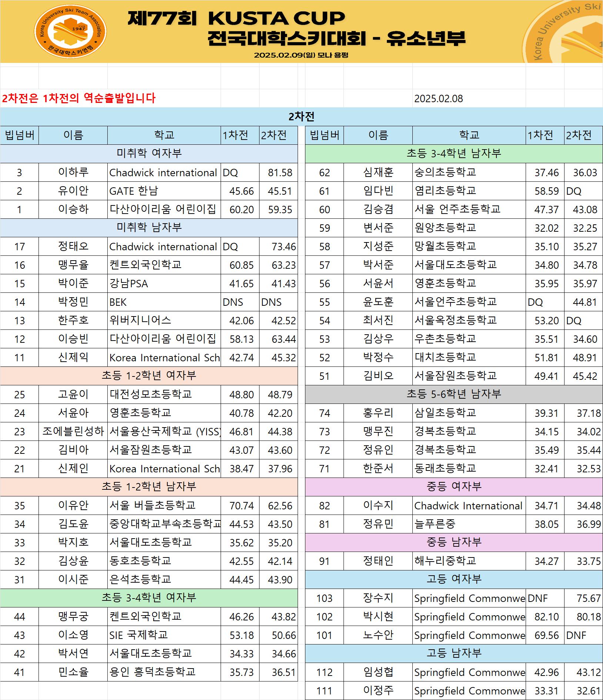Click the school cell 강남PSA
Screen dimensions: 603x700
coord(164,283)
